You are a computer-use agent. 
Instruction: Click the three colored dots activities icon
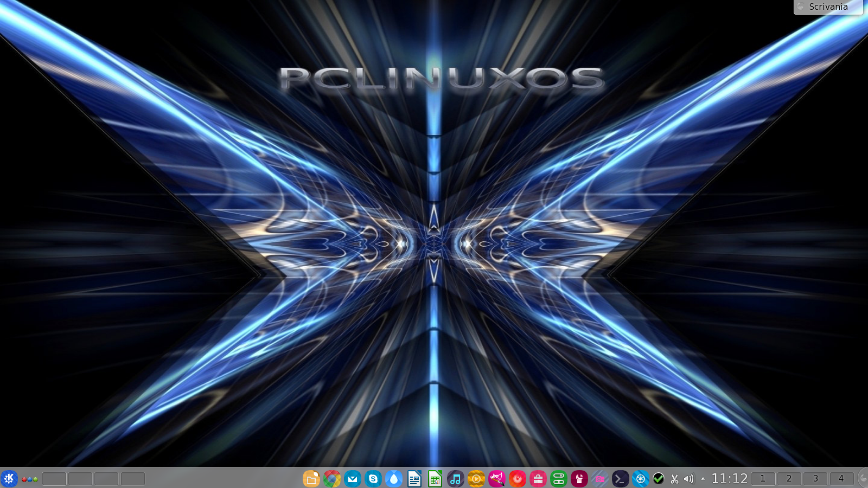coord(30,479)
